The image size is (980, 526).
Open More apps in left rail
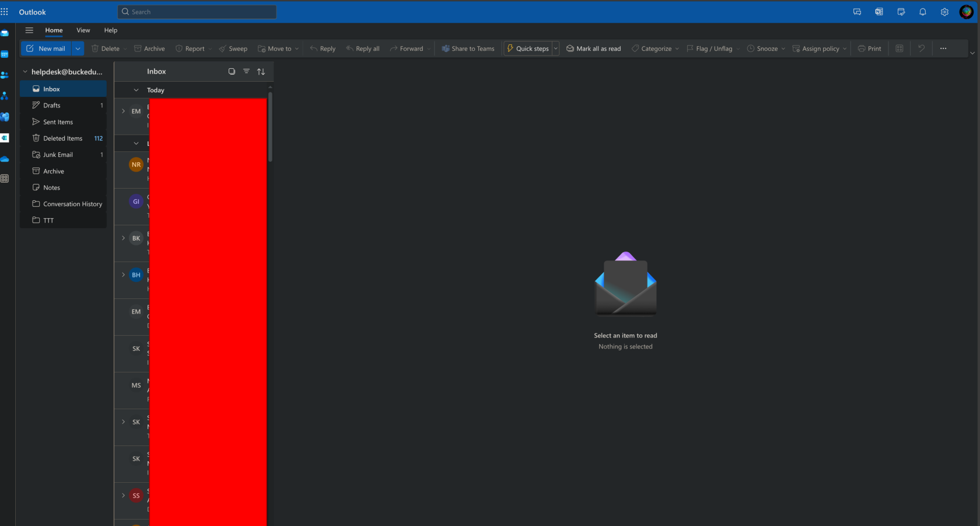[x=5, y=179]
